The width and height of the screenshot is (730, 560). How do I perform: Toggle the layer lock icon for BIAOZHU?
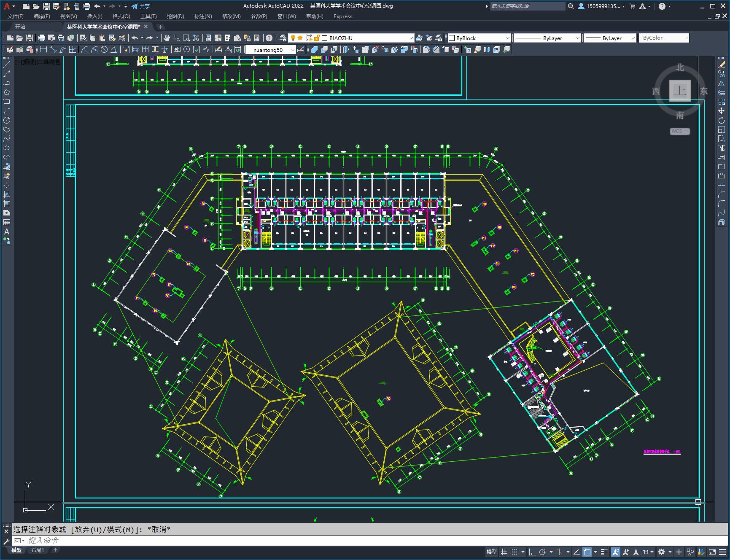[317, 38]
